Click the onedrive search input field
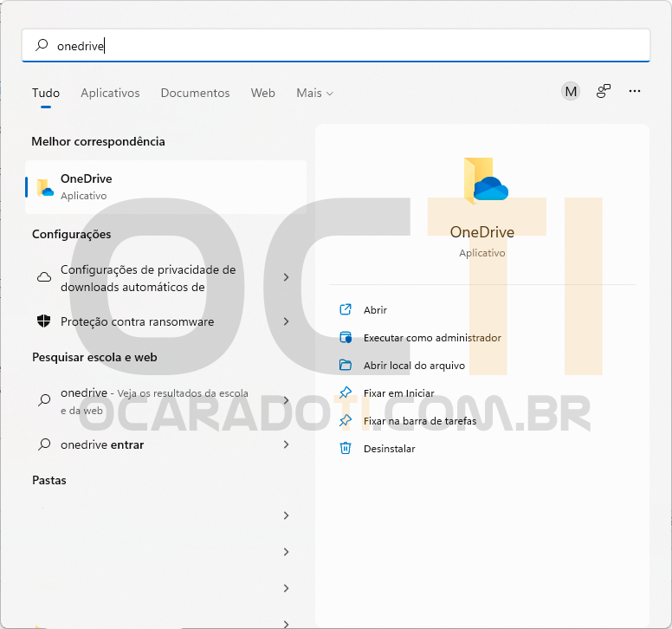This screenshot has height=629, width=672. 336,45
